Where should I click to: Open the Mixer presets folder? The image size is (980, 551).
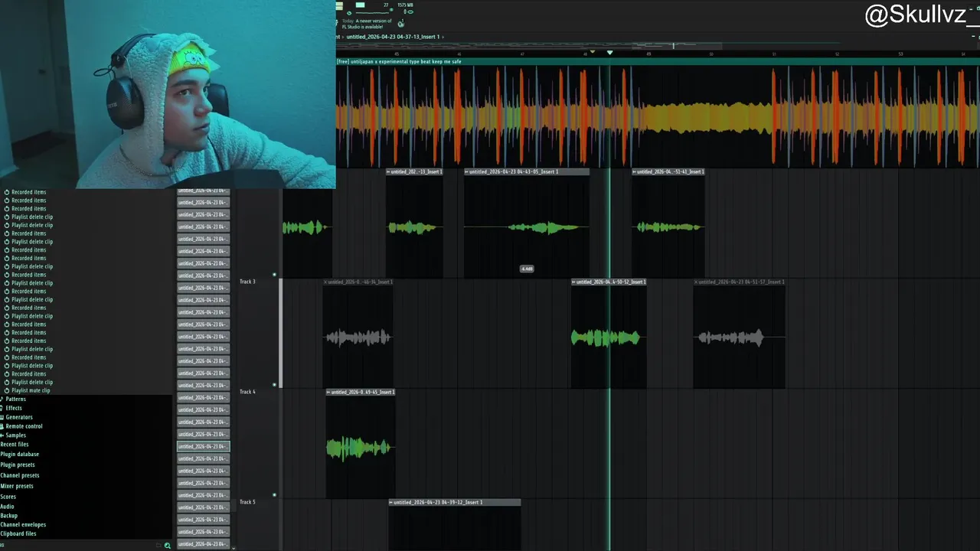pos(17,486)
